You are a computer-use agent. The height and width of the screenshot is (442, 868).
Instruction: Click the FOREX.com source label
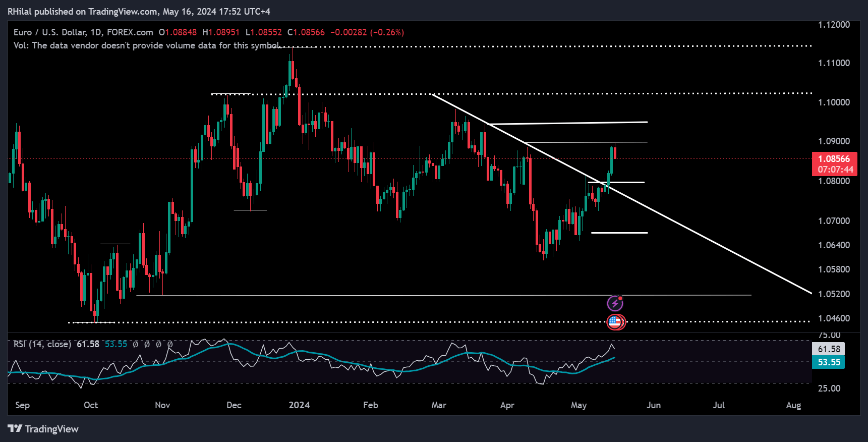pos(130,32)
